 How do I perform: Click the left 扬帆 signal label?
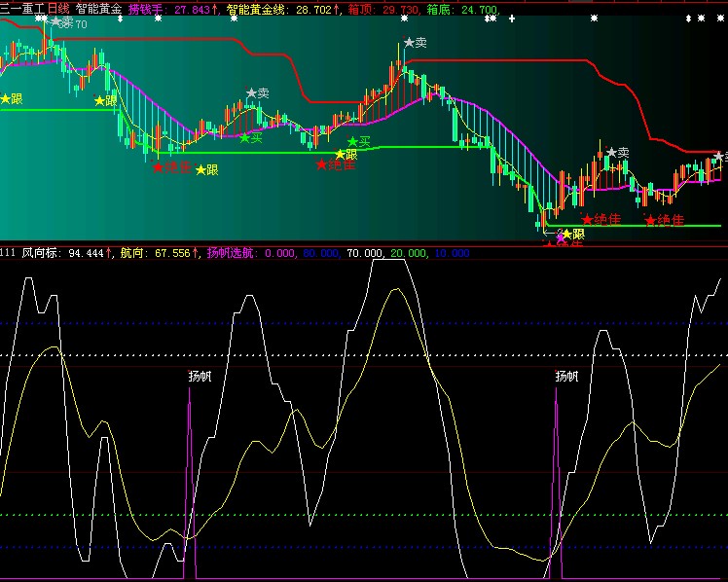[x=200, y=376]
